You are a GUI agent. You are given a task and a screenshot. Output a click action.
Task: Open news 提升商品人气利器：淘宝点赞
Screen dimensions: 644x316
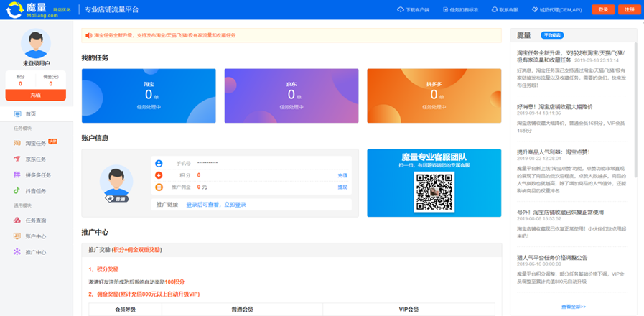coord(554,152)
